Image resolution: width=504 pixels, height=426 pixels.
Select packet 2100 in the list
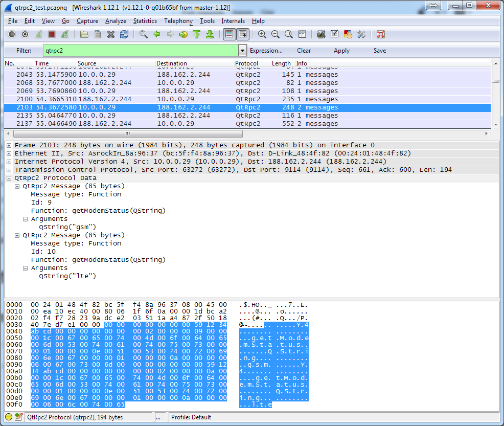(x=247, y=99)
